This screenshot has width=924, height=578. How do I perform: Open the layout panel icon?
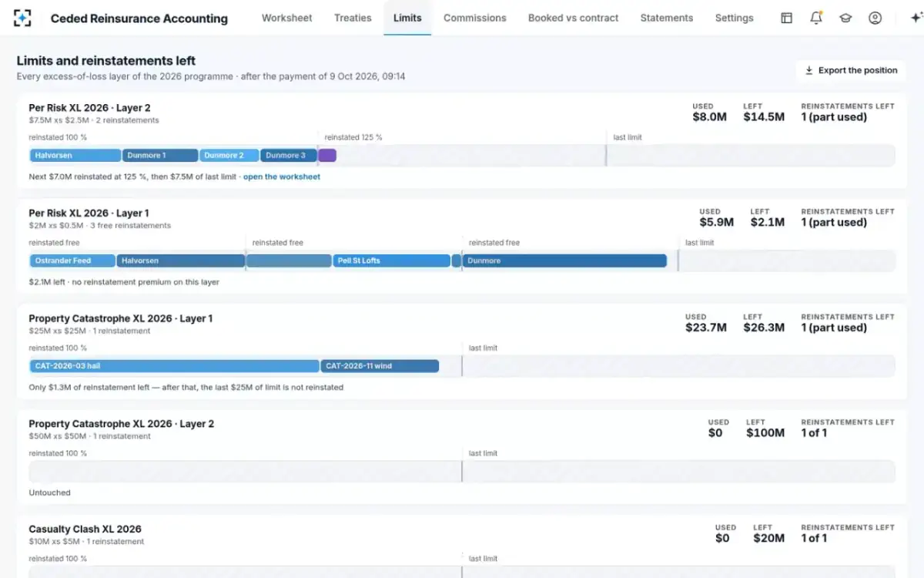pyautogui.click(x=786, y=18)
